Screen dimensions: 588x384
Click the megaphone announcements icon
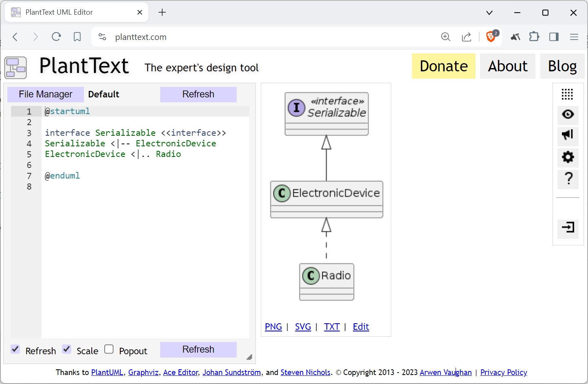tap(568, 135)
